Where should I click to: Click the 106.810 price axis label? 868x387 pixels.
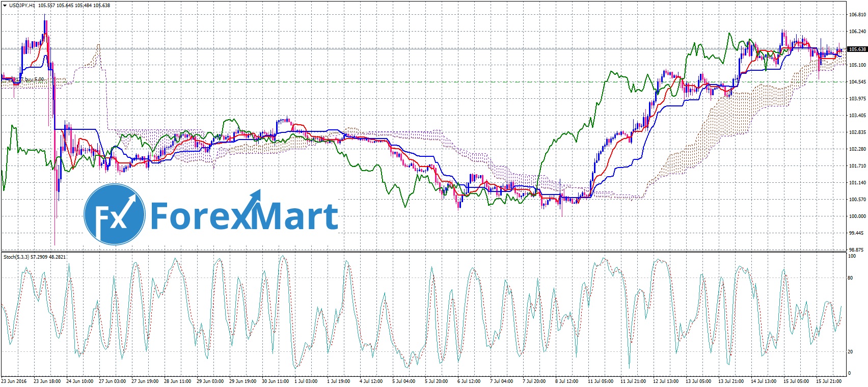coord(857,15)
